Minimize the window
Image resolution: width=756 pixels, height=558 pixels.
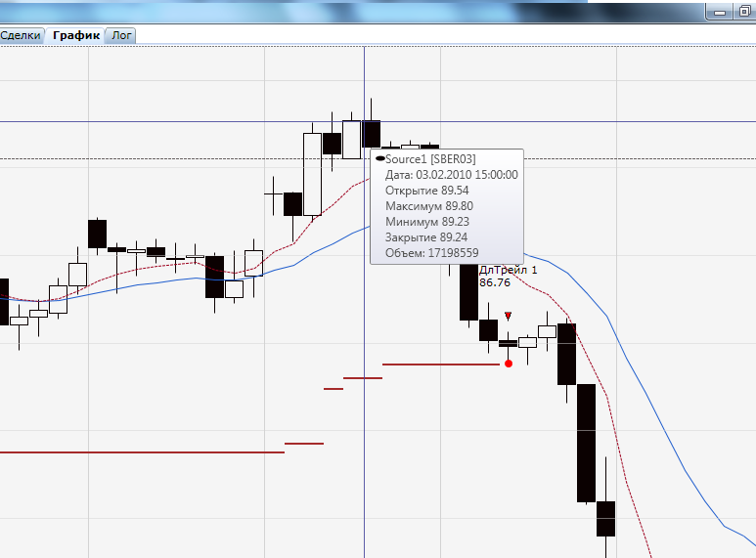click(720, 12)
